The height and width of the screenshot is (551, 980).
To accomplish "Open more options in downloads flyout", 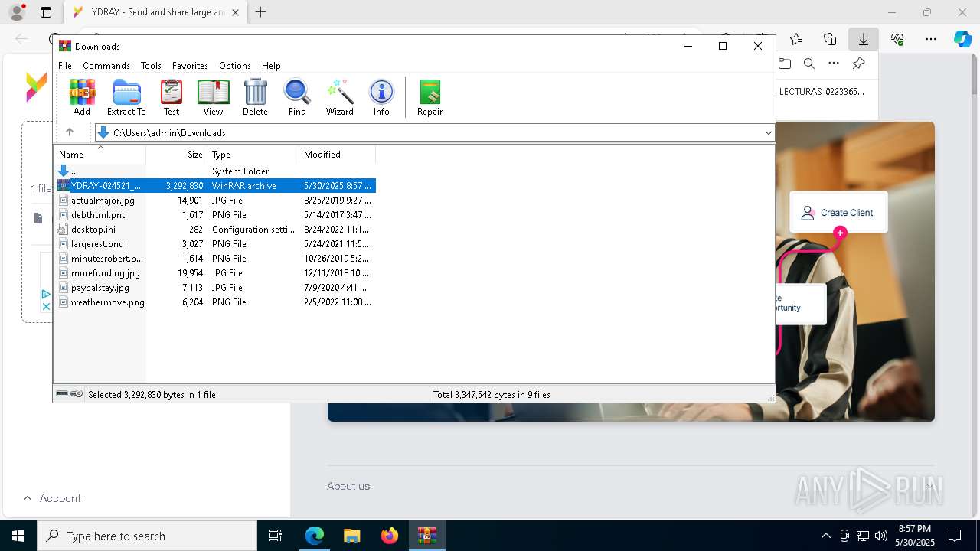I will tap(834, 64).
